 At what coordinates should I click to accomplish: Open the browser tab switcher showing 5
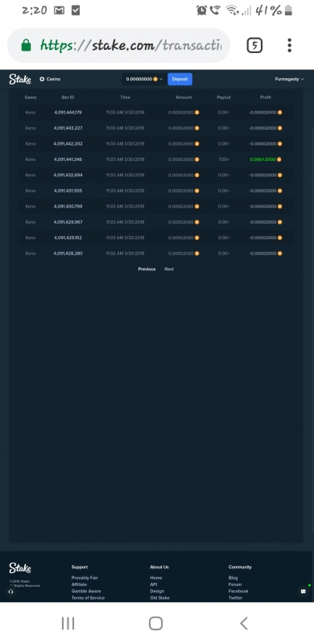tap(254, 45)
